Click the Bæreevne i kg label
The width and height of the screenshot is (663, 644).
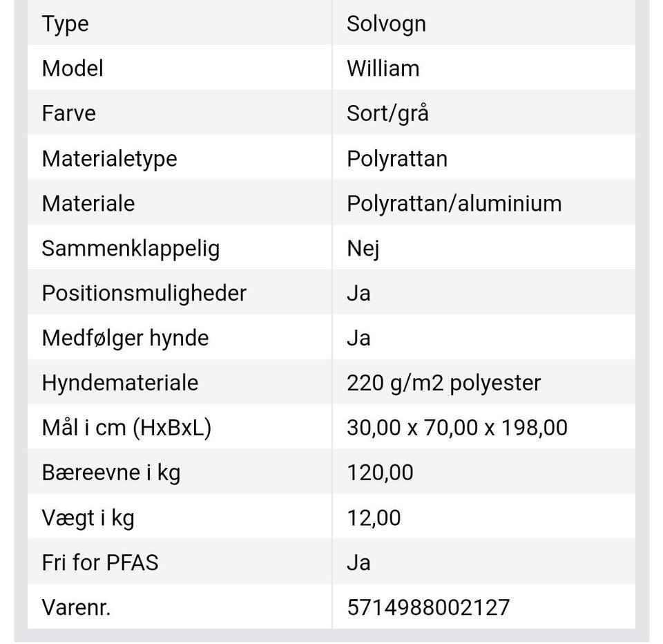coord(110,473)
